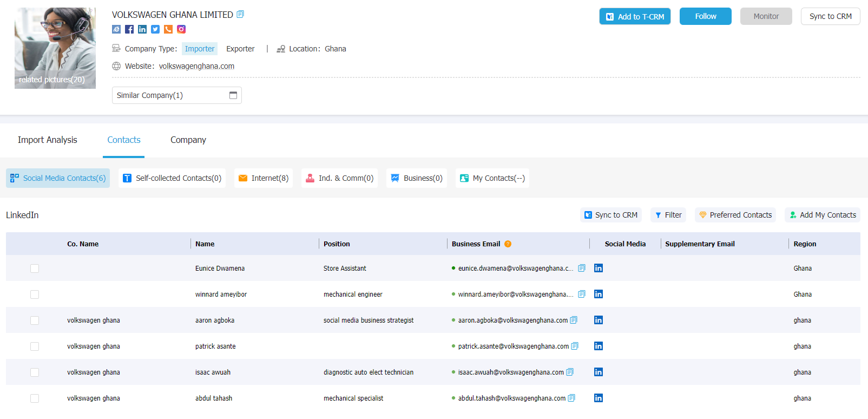Show Self-collected Contacts(0)

pyautogui.click(x=172, y=178)
